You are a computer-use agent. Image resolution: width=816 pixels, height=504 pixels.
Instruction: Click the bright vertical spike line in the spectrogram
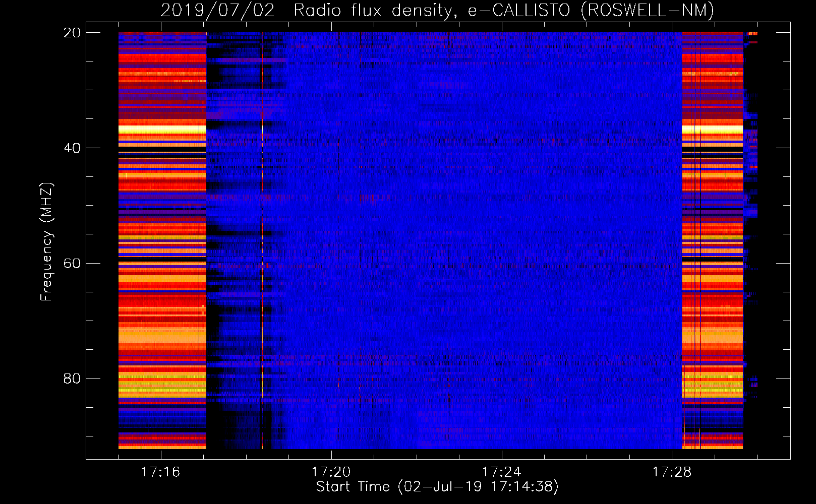pyautogui.click(x=262, y=240)
